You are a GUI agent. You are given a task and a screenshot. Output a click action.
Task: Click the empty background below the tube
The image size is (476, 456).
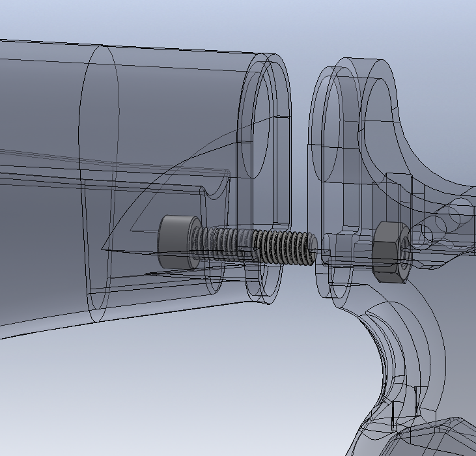(163, 391)
